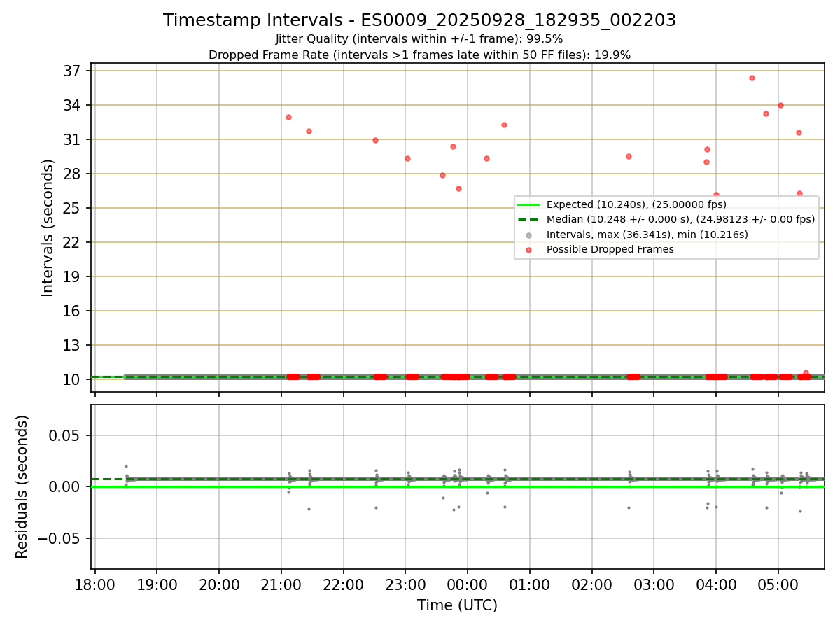Viewport: 840px width, 630px height.
Task: Select the Residuals (seconds) y-axis label
Action: click(22, 486)
